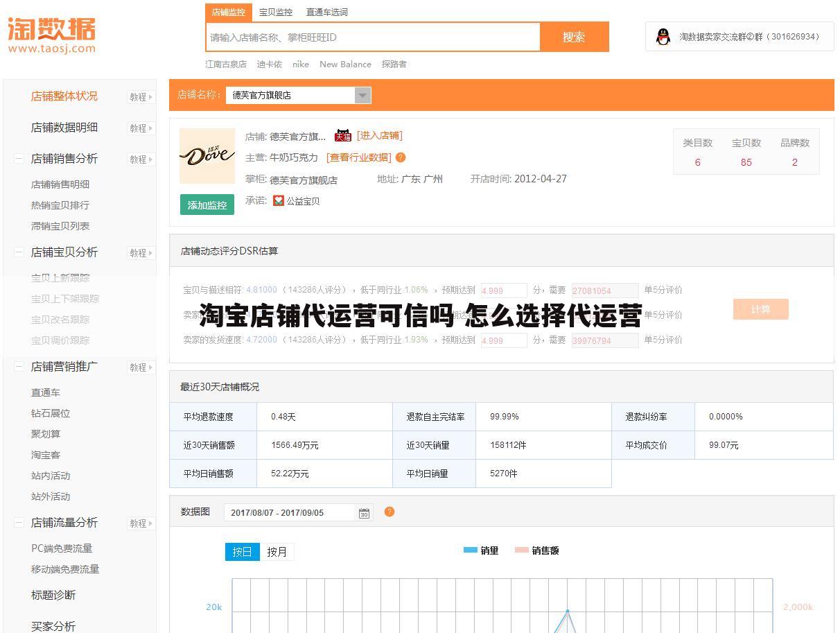Toggle the 销量 series in the chart legend
Image resolution: width=840 pixels, height=633 pixels.
pyautogui.click(x=481, y=550)
